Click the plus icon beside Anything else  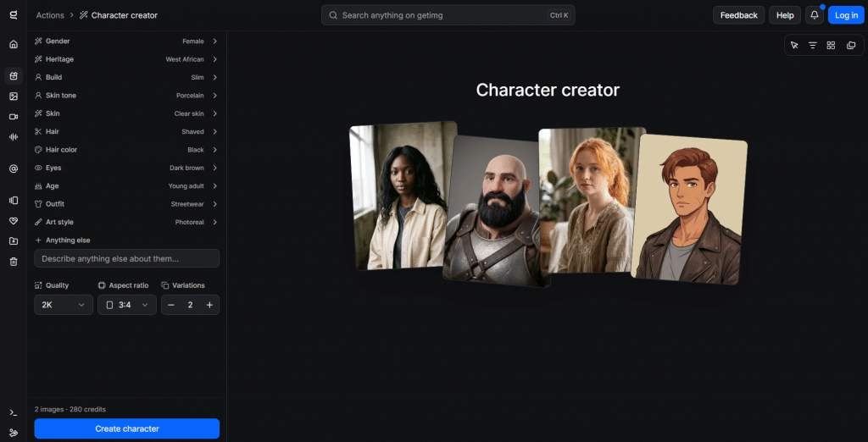tap(38, 240)
